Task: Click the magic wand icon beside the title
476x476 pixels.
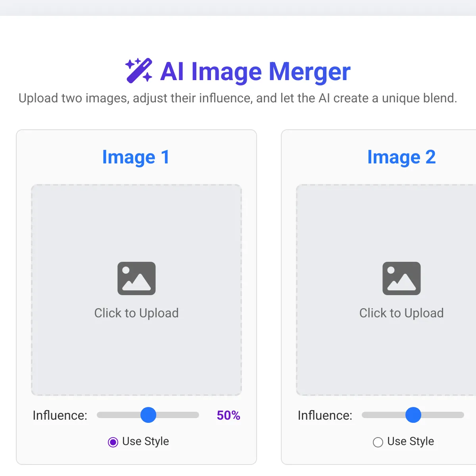Action: (139, 71)
